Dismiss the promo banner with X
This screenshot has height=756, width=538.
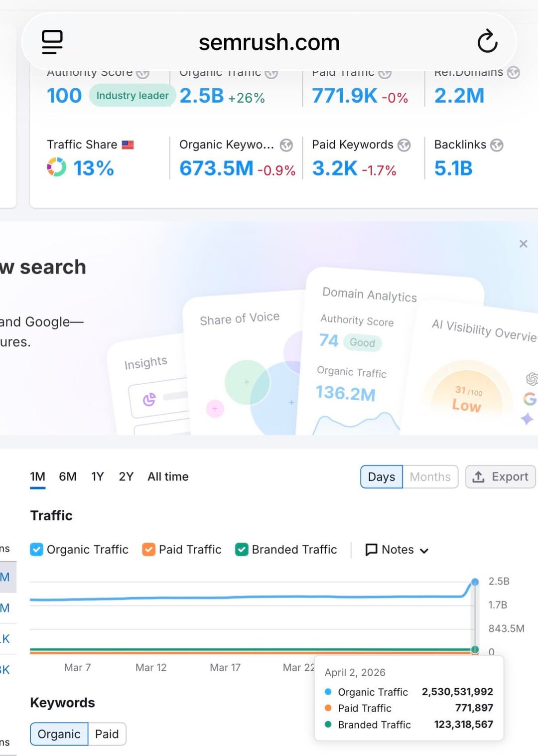(x=523, y=244)
